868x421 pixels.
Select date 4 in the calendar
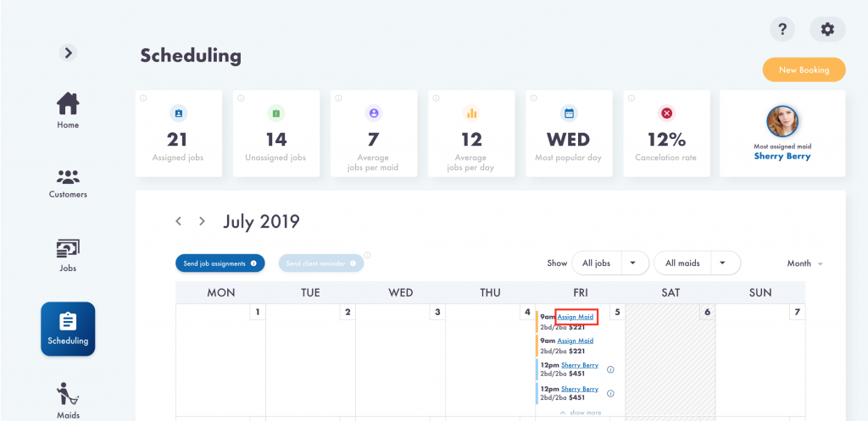tap(527, 312)
